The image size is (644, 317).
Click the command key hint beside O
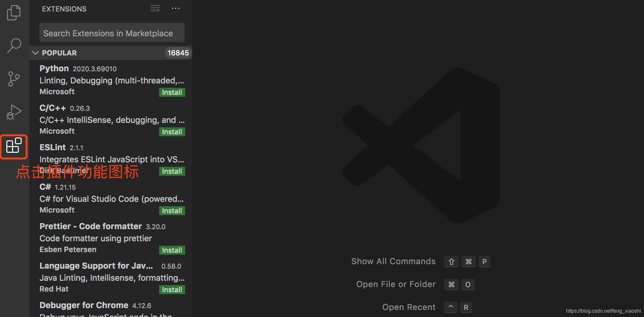[x=451, y=285]
